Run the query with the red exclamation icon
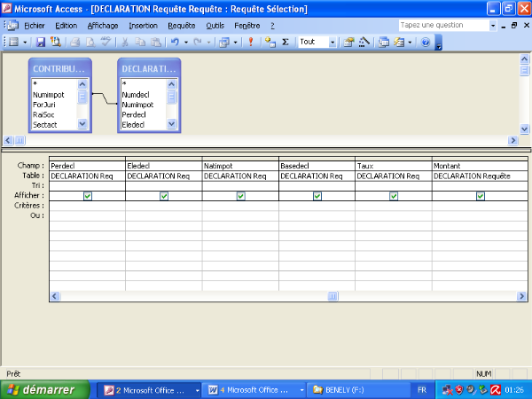Viewport: 532px width, 399px height. pyautogui.click(x=251, y=42)
